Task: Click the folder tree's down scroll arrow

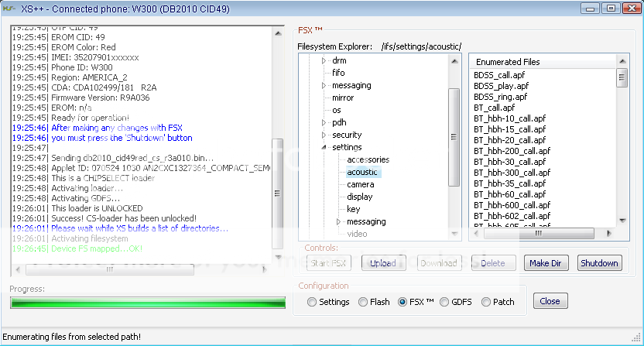Action: (x=454, y=234)
